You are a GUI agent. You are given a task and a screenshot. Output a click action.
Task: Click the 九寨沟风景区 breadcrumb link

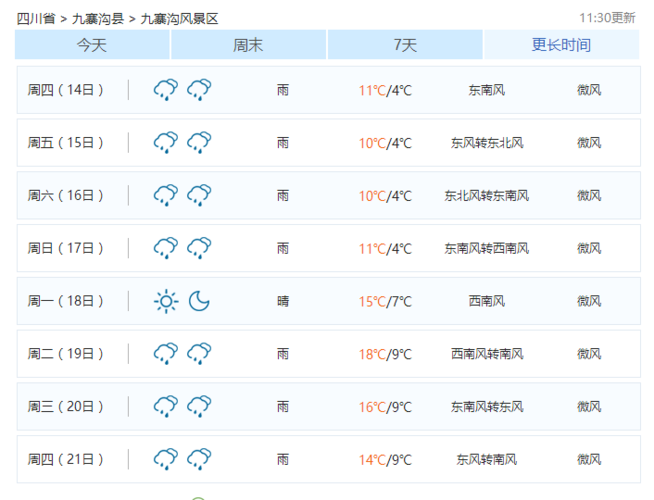(x=179, y=19)
